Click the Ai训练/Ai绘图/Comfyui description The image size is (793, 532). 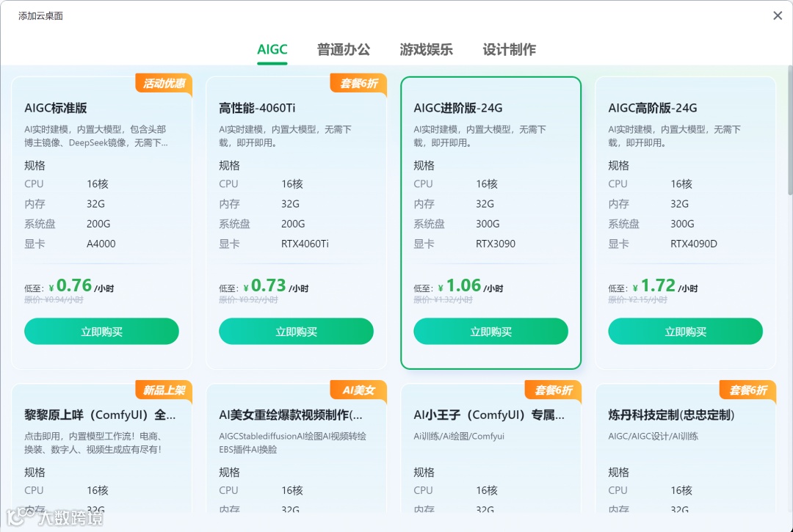coord(459,436)
